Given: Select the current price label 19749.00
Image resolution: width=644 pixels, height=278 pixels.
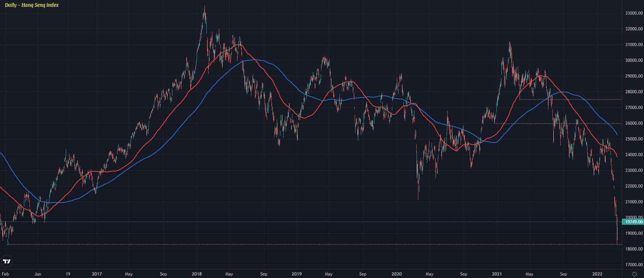Looking at the screenshot, I should (633, 222).
